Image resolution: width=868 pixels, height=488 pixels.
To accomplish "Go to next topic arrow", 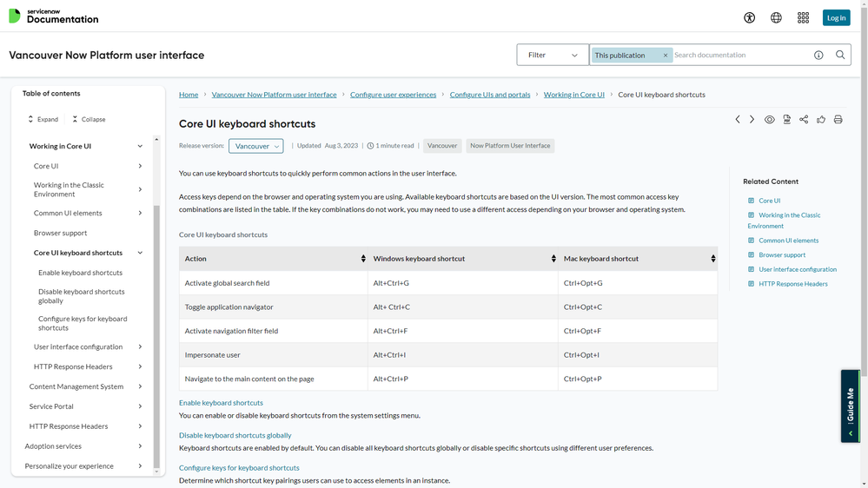I will click(x=752, y=120).
